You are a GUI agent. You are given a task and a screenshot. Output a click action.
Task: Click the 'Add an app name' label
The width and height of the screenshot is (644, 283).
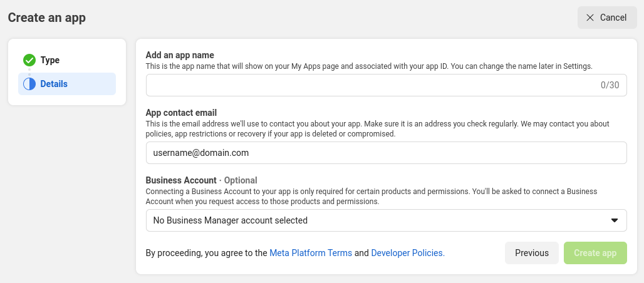coord(180,55)
